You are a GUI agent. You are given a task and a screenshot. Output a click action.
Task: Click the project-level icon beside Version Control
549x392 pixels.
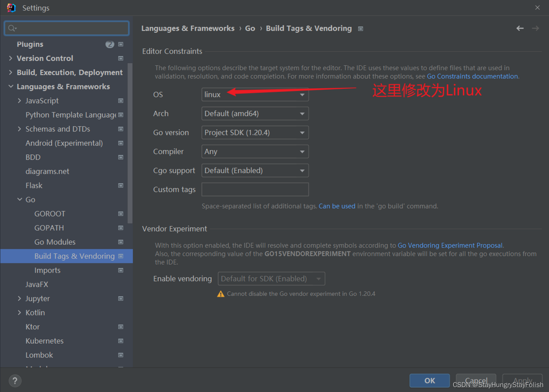pyautogui.click(x=121, y=58)
